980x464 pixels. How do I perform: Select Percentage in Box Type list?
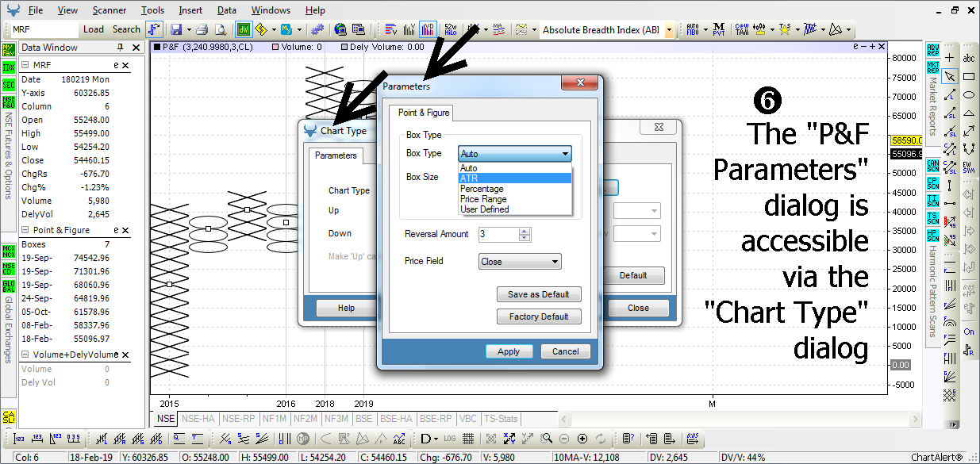pos(515,189)
